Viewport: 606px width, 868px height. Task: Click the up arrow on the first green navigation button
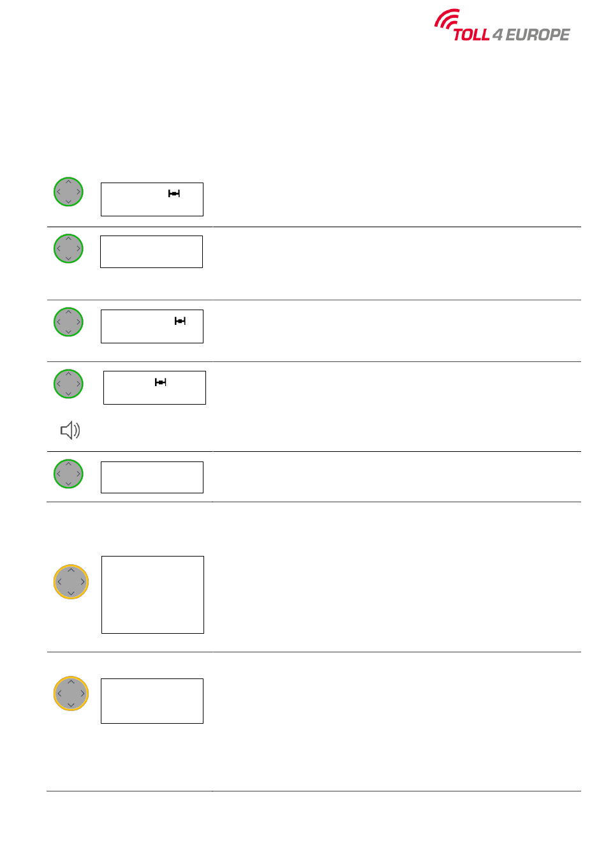pos(68,182)
